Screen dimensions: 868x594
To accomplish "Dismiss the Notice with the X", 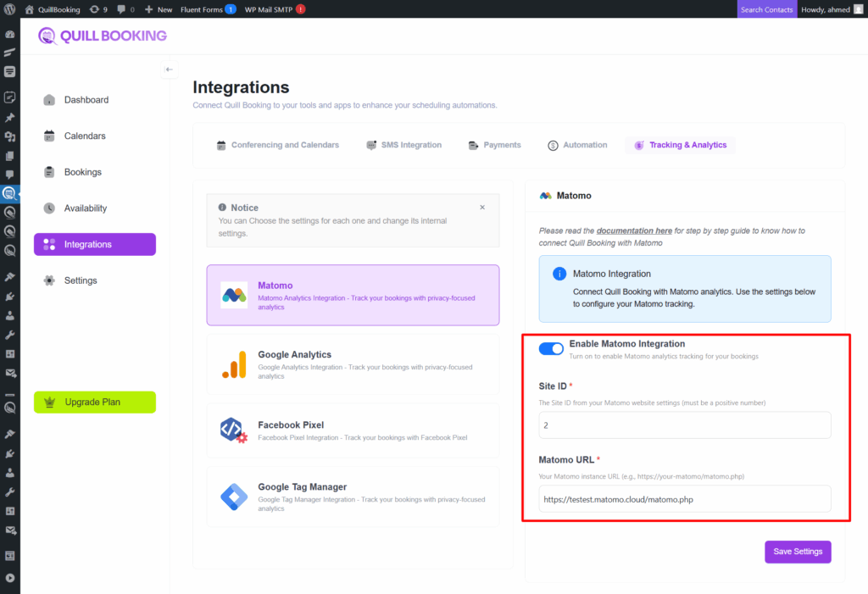I will pos(482,208).
